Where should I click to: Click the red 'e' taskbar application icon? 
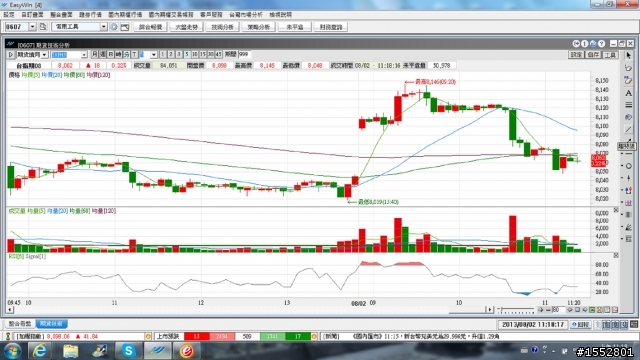coord(186,351)
